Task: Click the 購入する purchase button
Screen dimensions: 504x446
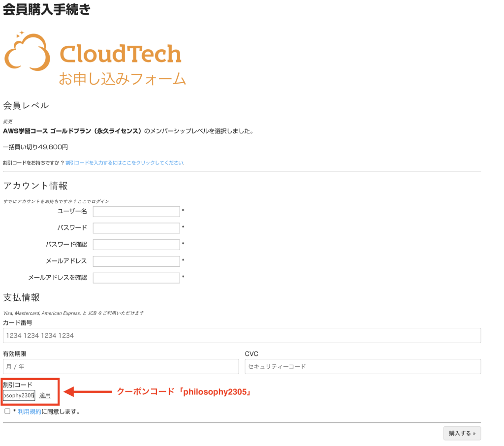Action: 462,433
